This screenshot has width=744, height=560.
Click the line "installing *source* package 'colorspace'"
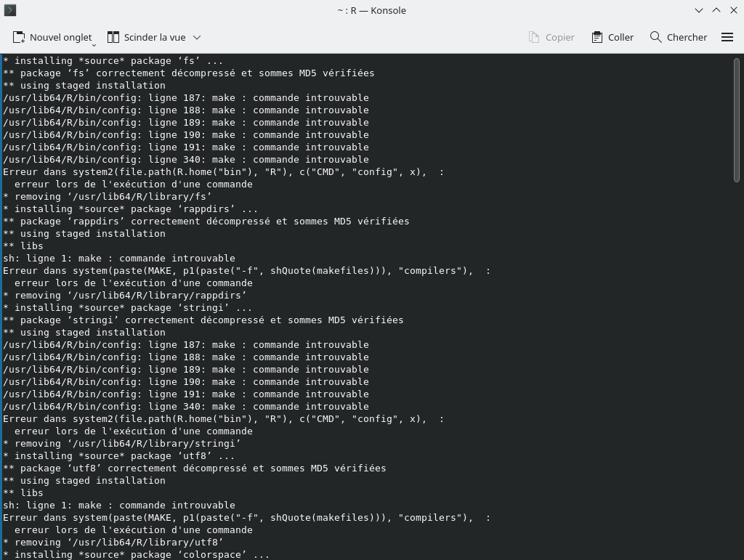click(x=136, y=554)
